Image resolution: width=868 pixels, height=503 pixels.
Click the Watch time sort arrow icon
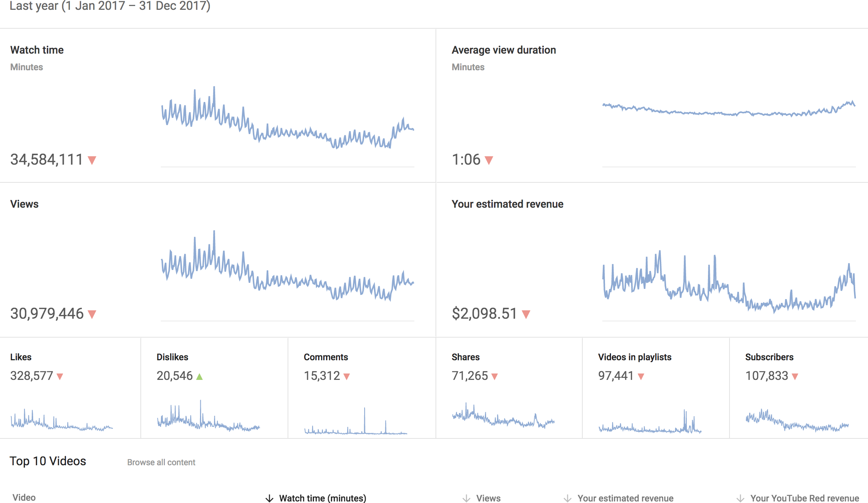pyautogui.click(x=269, y=498)
